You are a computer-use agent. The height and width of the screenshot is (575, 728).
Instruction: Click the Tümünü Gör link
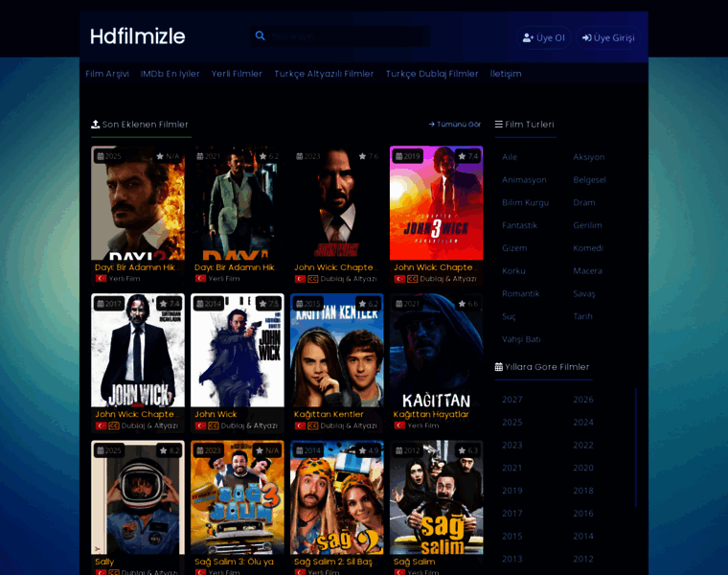[x=455, y=125]
